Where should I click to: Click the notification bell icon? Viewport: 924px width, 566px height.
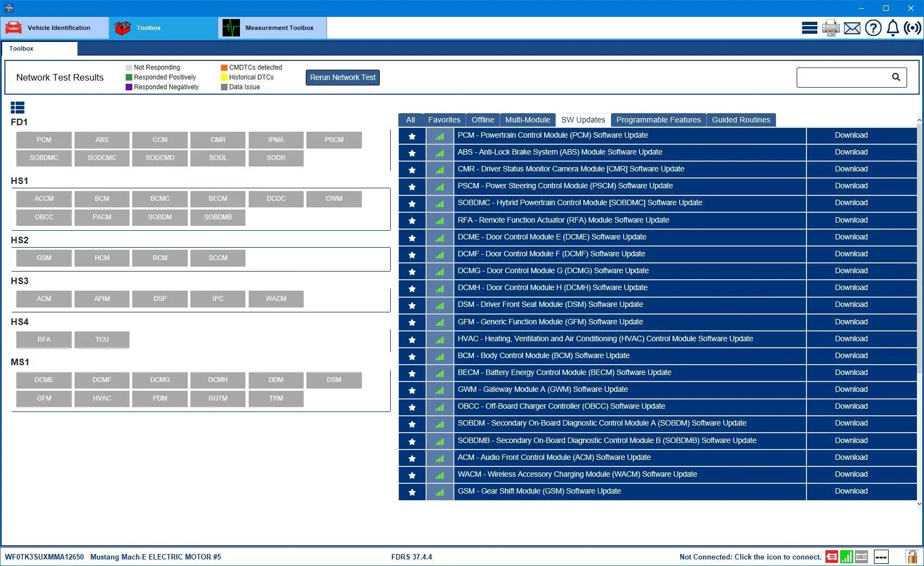point(893,28)
